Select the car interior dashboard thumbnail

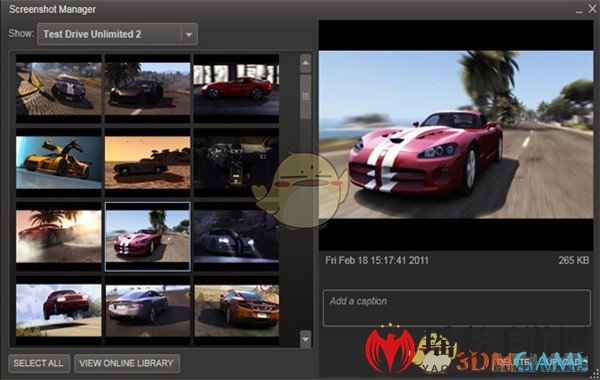click(x=236, y=163)
